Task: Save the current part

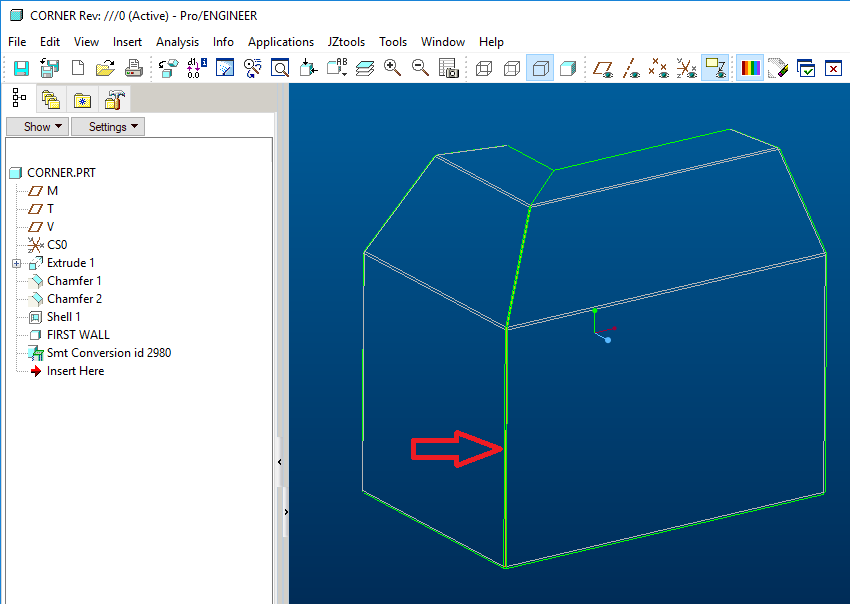Action: click(20, 67)
